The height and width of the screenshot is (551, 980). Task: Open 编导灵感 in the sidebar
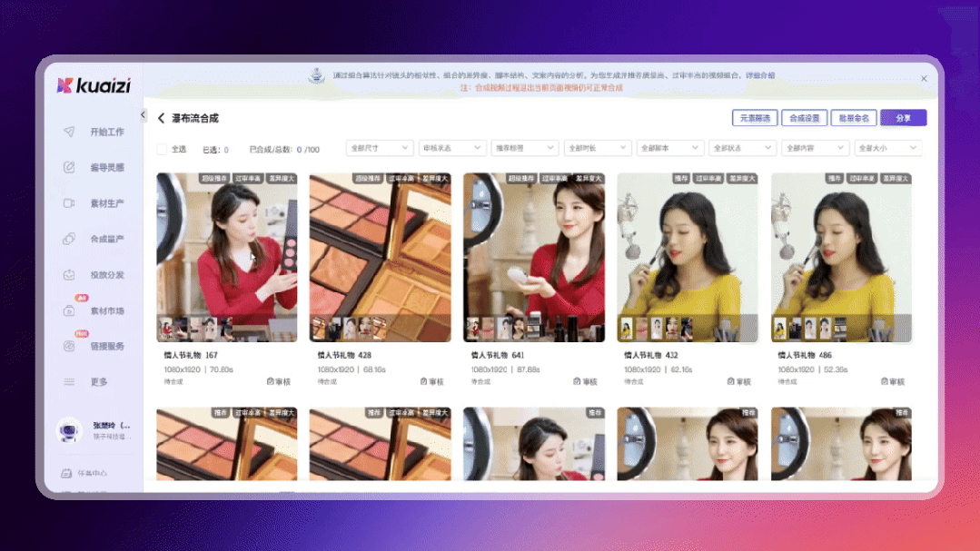pyautogui.click(x=107, y=167)
